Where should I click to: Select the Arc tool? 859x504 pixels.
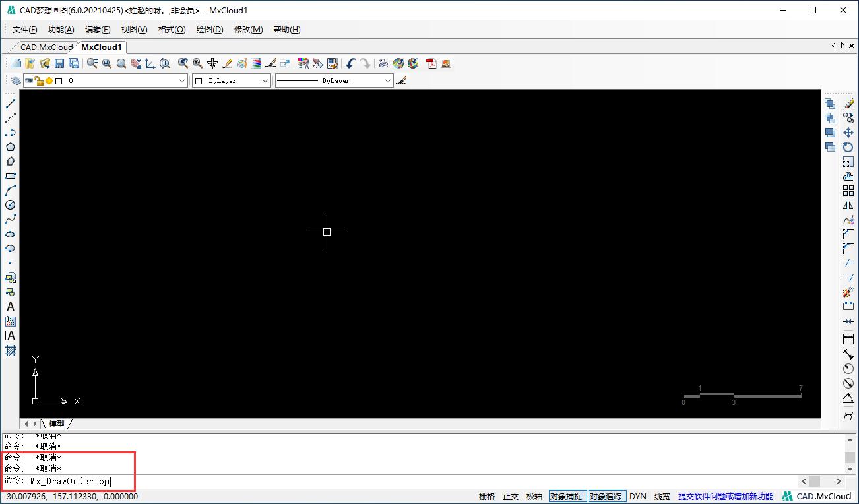[11, 191]
